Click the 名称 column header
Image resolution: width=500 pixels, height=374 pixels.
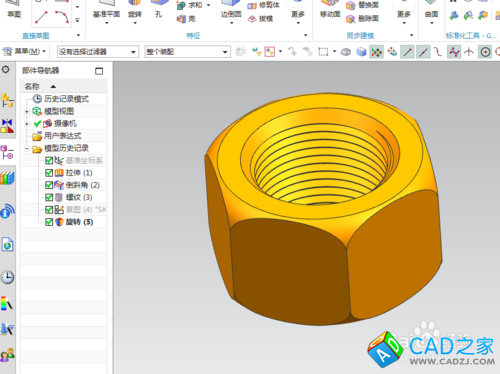[32, 86]
